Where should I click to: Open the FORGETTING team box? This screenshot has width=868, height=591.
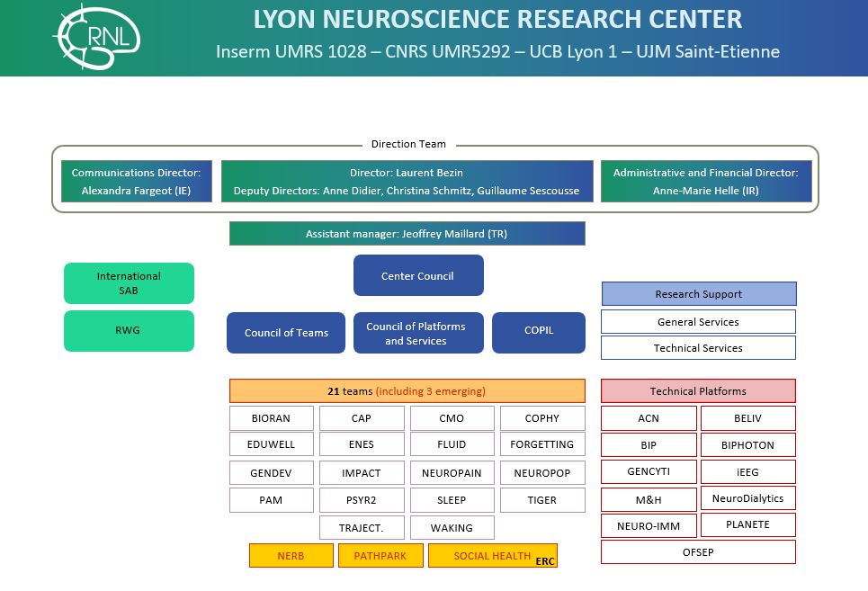tap(542, 444)
